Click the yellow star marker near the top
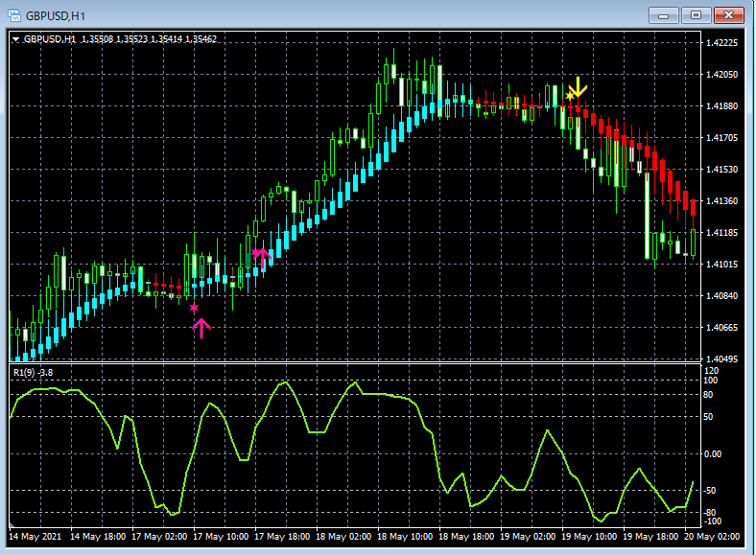 pos(570,97)
